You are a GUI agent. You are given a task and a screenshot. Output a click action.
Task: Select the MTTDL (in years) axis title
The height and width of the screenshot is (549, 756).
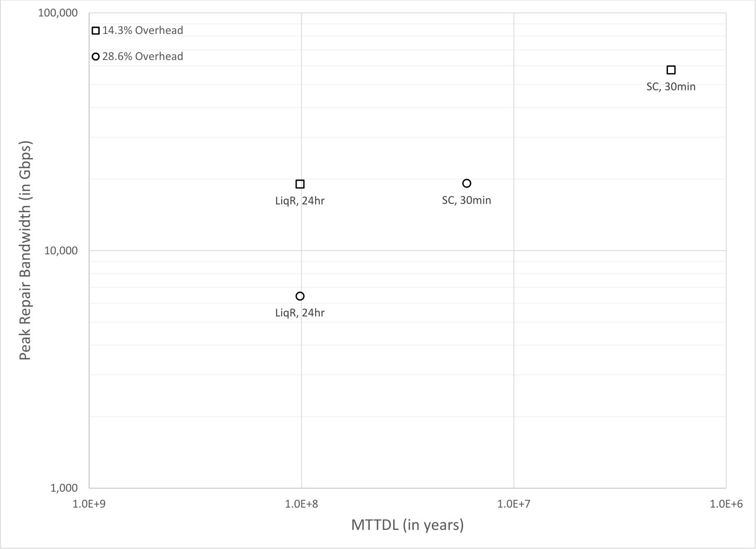[x=407, y=525]
